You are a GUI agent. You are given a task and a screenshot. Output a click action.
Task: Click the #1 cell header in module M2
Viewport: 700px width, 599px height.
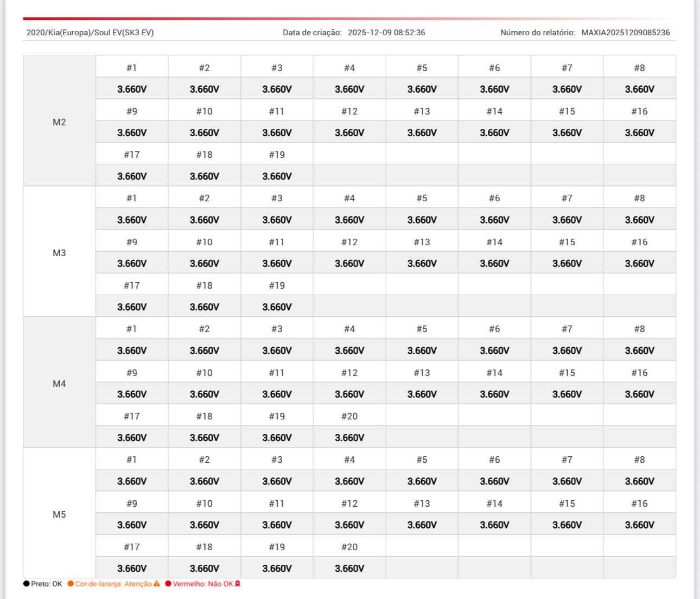[x=132, y=68]
